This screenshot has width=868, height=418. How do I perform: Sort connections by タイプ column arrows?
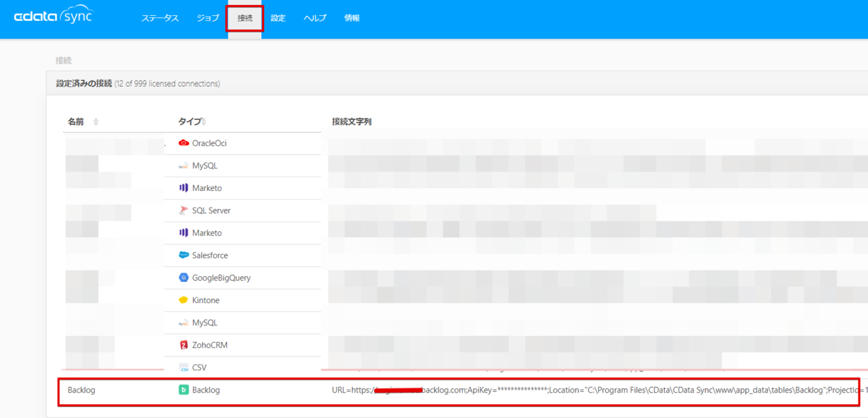(x=204, y=121)
